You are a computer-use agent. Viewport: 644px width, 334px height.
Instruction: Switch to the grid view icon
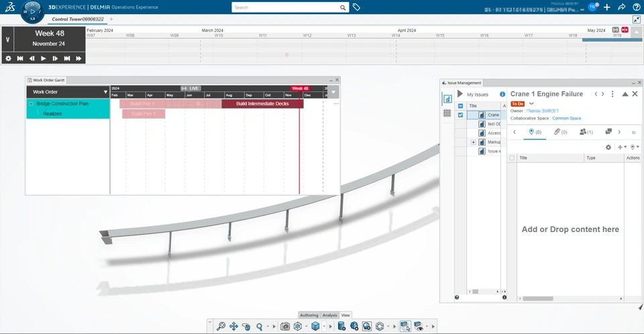tap(447, 113)
